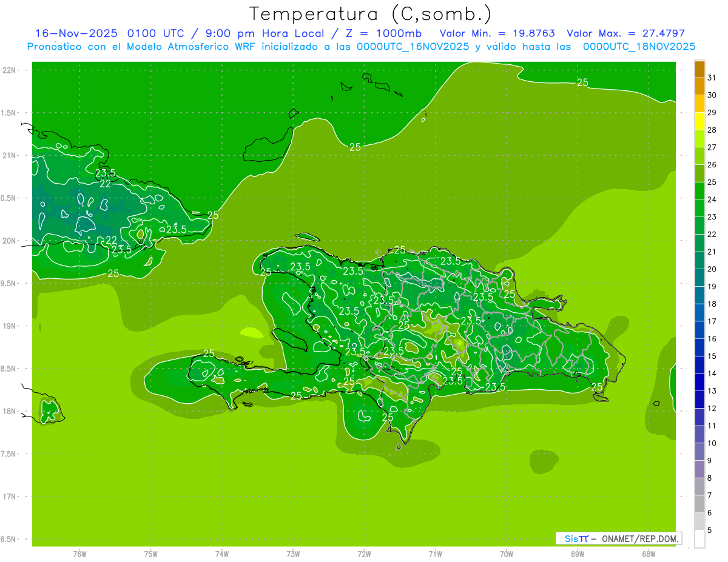This screenshot has width=728, height=562.
Task: Click the 22N latitude axis label
Action: (x=10, y=70)
